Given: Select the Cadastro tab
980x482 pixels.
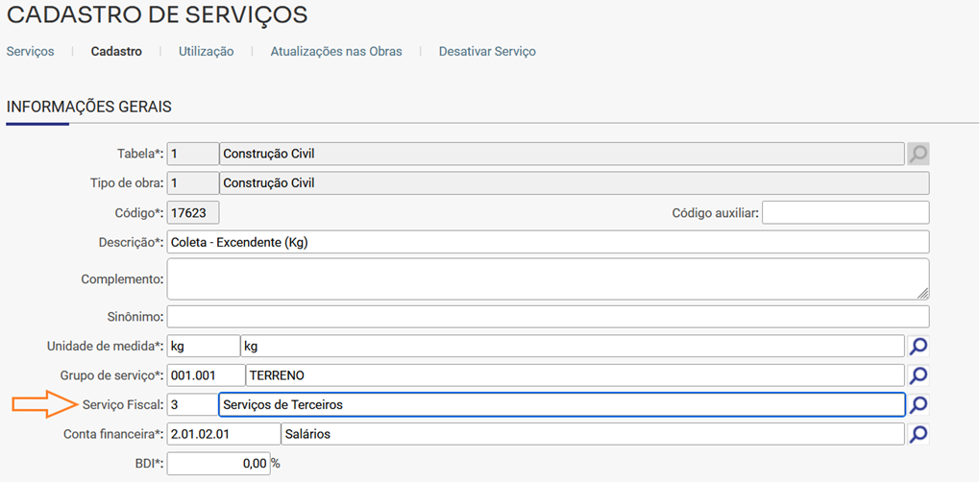Looking at the screenshot, I should point(116,52).
